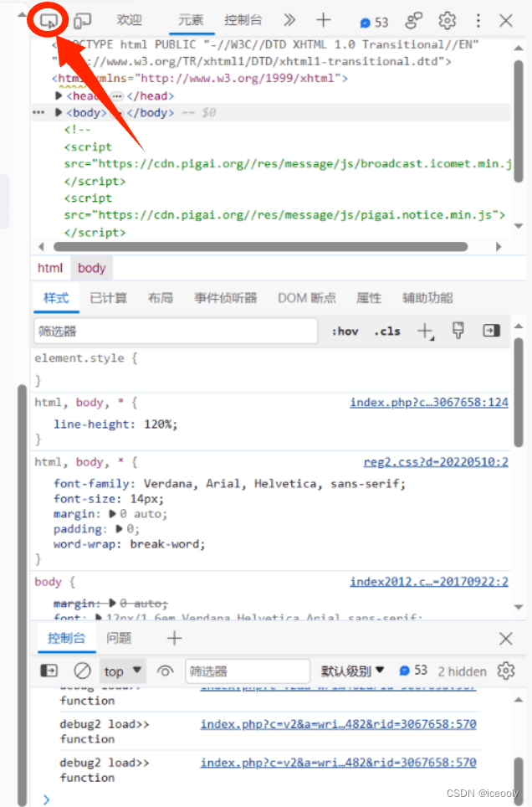
Task: Open the middle debug2 load link ending 570
Action: pyautogui.click(x=338, y=724)
